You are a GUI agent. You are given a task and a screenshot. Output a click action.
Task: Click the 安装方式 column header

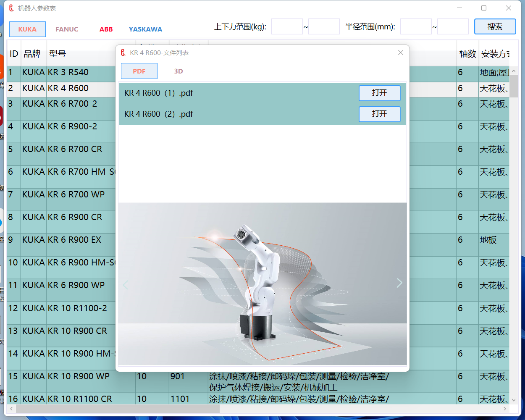(495, 54)
